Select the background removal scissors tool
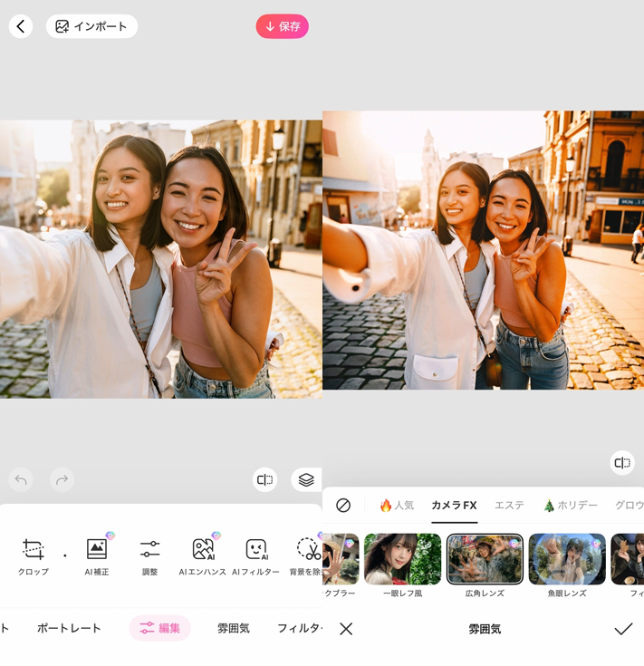 point(306,557)
